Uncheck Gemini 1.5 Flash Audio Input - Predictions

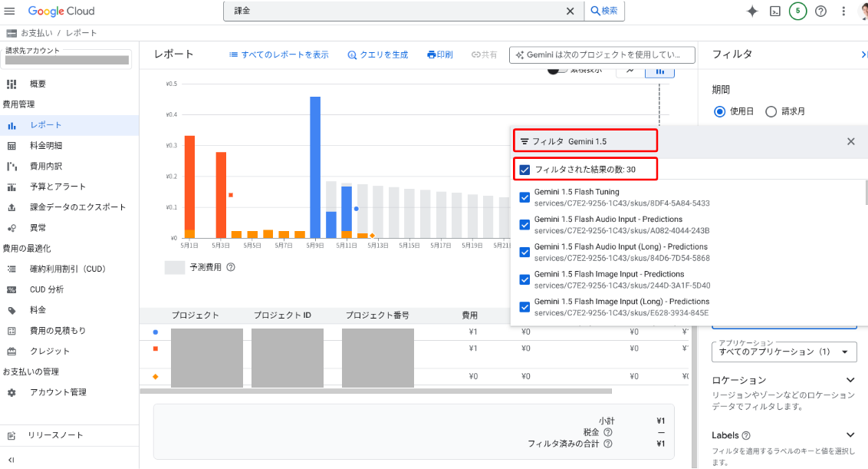point(524,224)
